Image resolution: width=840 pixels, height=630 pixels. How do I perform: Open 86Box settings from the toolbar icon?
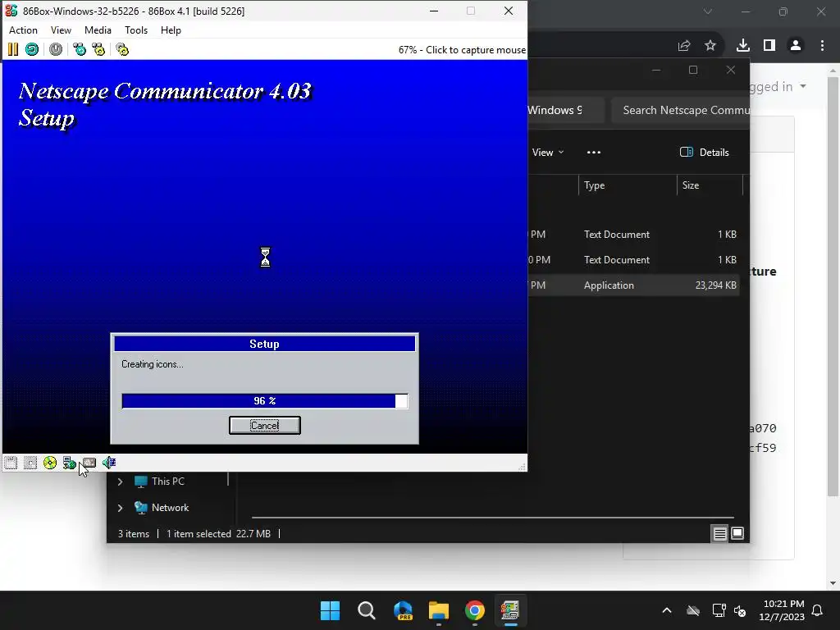point(122,50)
